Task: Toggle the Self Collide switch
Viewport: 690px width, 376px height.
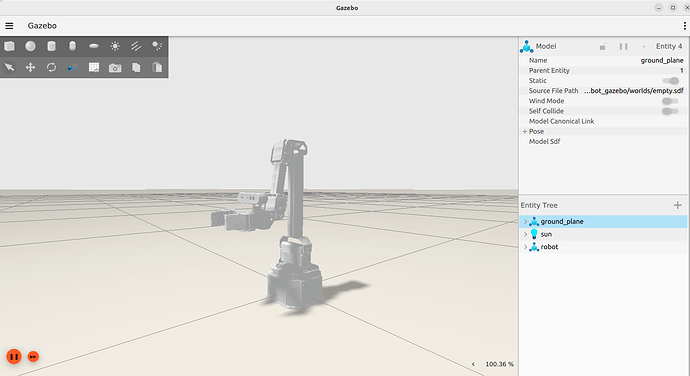Action: tap(671, 111)
